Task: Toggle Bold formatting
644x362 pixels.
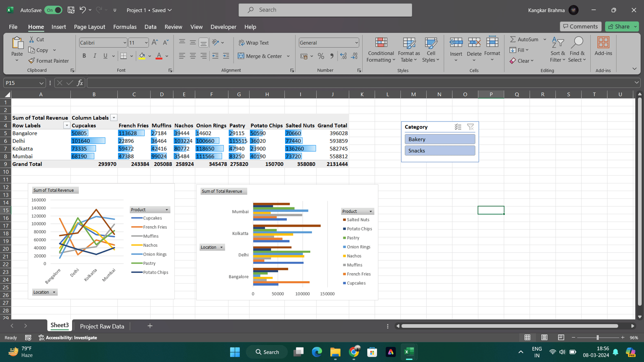Action: coord(84,56)
